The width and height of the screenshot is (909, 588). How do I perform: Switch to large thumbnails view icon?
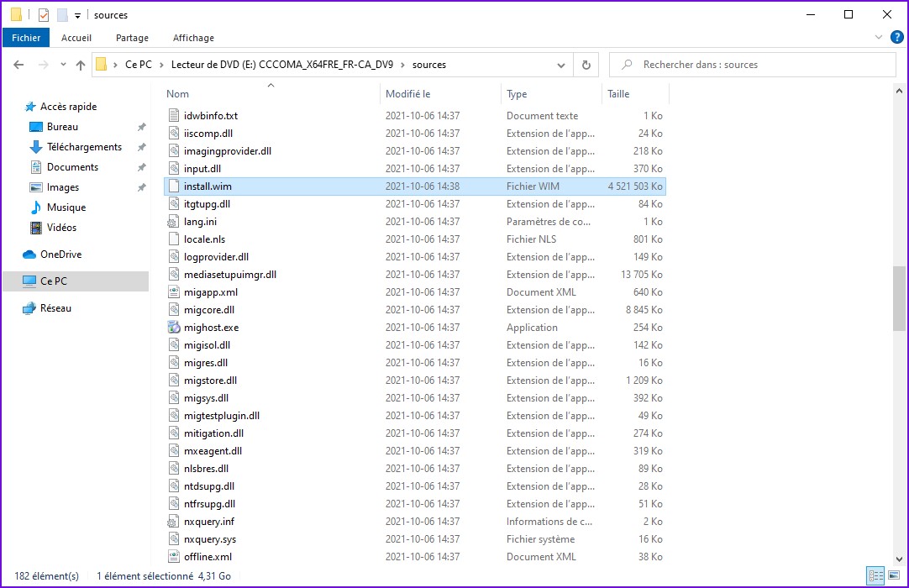(x=895, y=576)
